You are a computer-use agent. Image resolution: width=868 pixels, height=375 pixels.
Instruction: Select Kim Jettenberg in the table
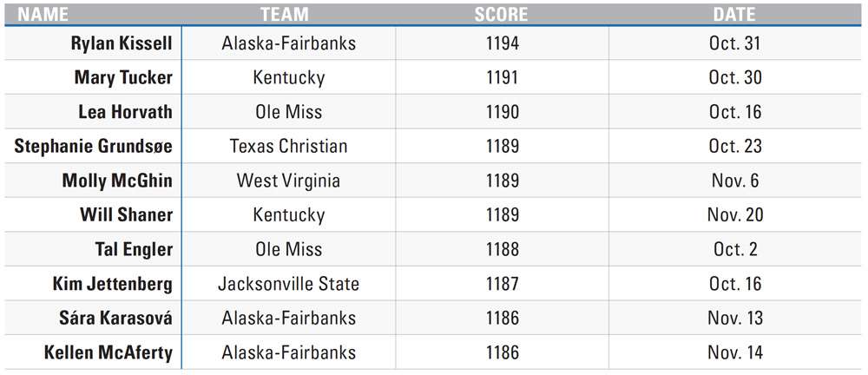[x=112, y=284]
